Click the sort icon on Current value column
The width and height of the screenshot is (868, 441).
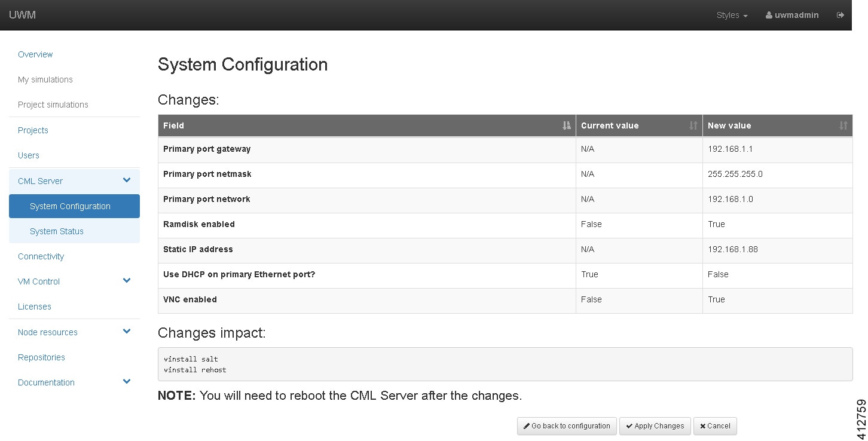click(x=693, y=125)
